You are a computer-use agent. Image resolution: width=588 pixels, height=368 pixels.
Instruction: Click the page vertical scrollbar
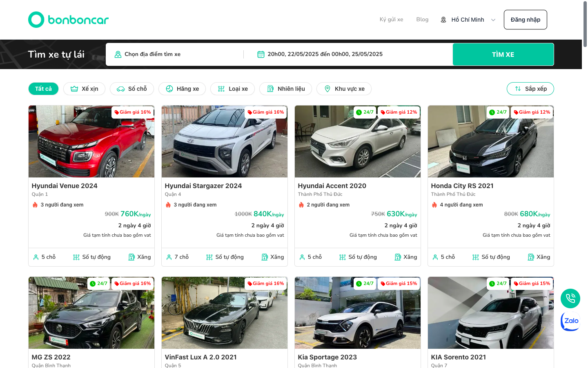(585, 25)
